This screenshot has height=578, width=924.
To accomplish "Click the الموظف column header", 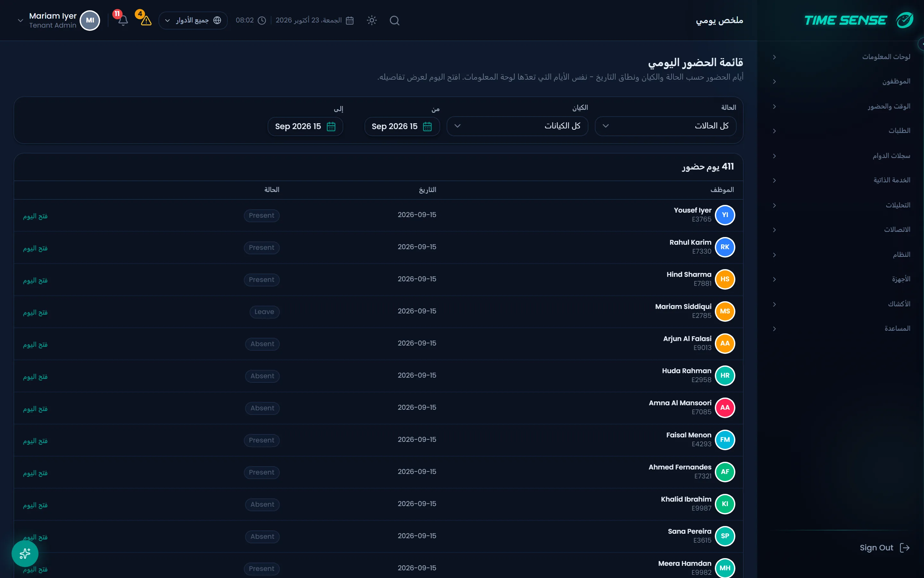I will [x=722, y=189].
